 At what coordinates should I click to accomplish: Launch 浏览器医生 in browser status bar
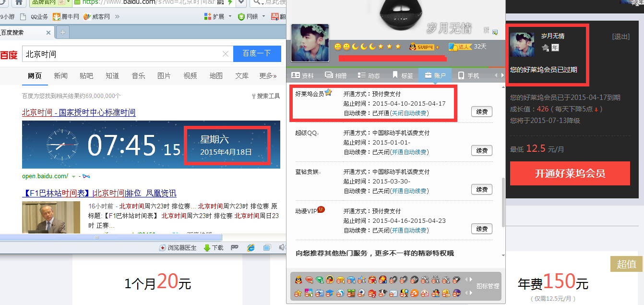[x=178, y=248]
